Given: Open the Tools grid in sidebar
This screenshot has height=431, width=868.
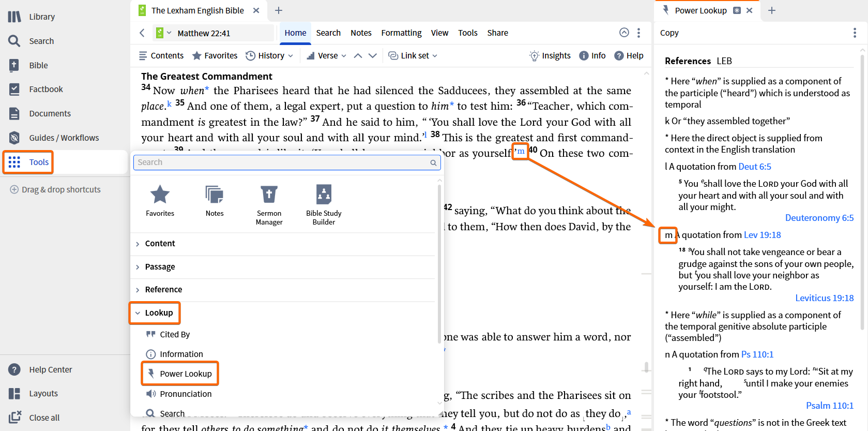Looking at the screenshot, I should coord(28,162).
